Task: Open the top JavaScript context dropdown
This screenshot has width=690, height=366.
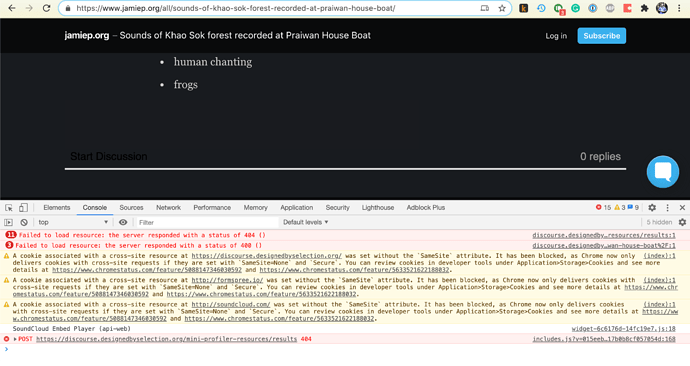Action: click(73, 222)
